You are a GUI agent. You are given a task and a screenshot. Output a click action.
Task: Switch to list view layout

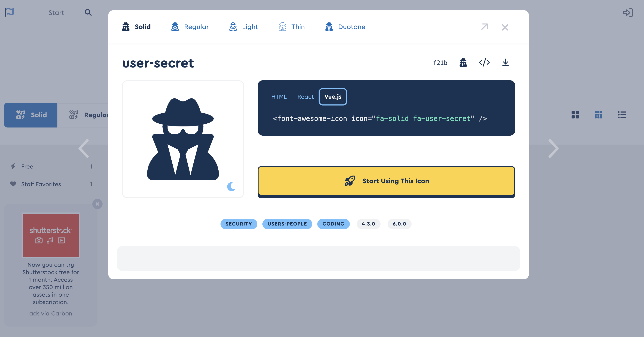tap(622, 115)
